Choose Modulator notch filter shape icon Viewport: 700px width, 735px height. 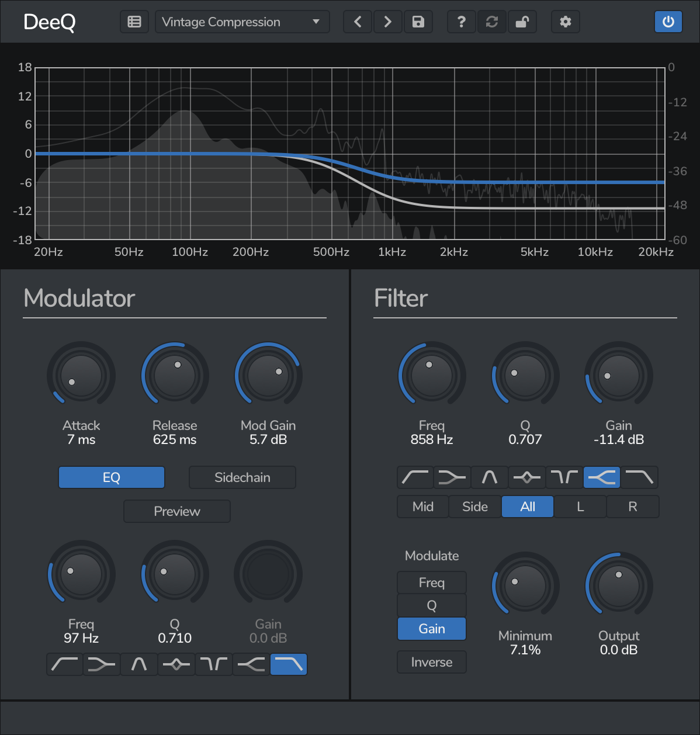click(x=214, y=664)
